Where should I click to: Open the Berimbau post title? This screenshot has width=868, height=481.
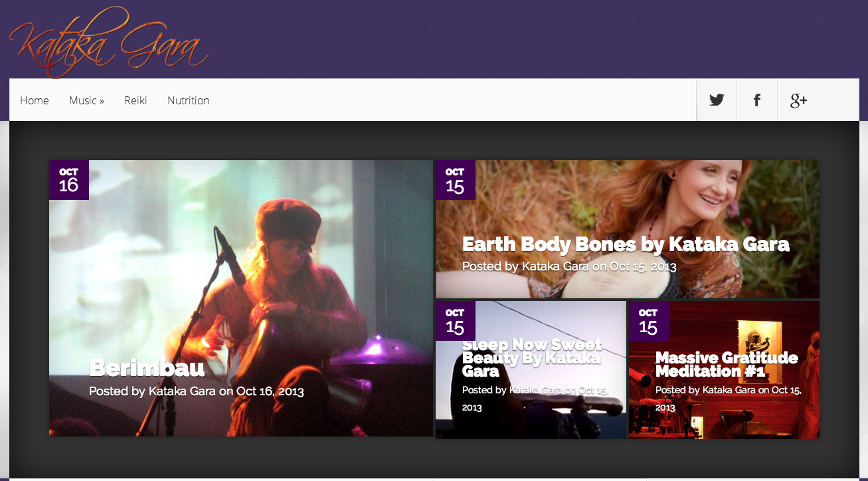click(147, 368)
